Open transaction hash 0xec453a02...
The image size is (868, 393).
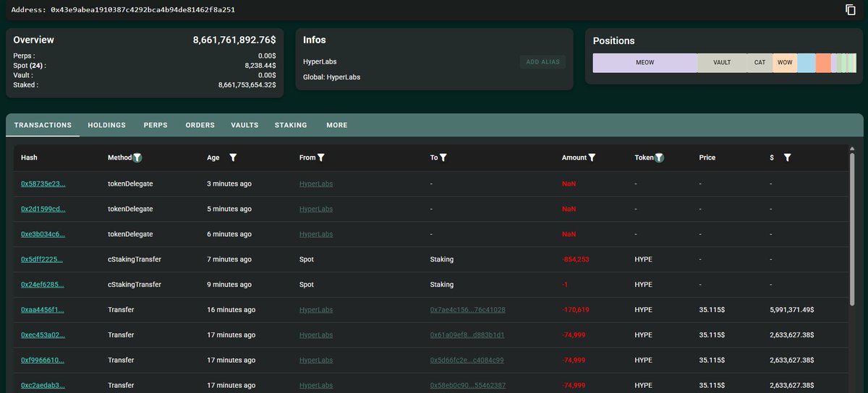43,335
